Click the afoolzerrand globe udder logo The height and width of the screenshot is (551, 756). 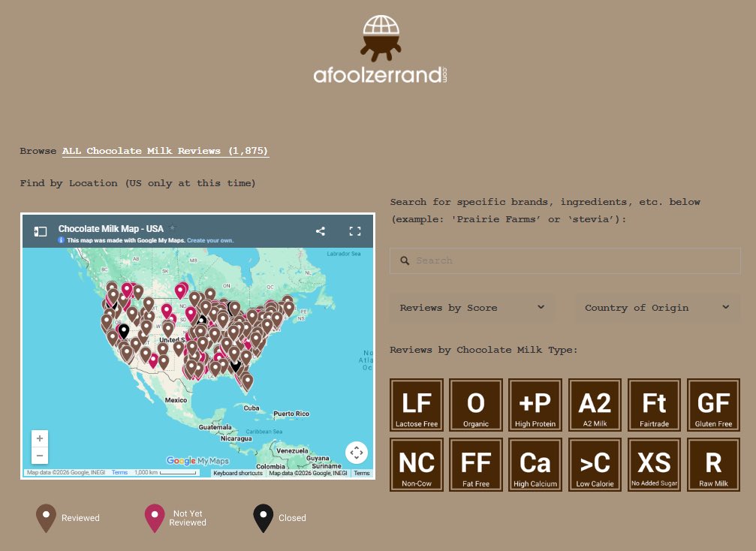381,38
